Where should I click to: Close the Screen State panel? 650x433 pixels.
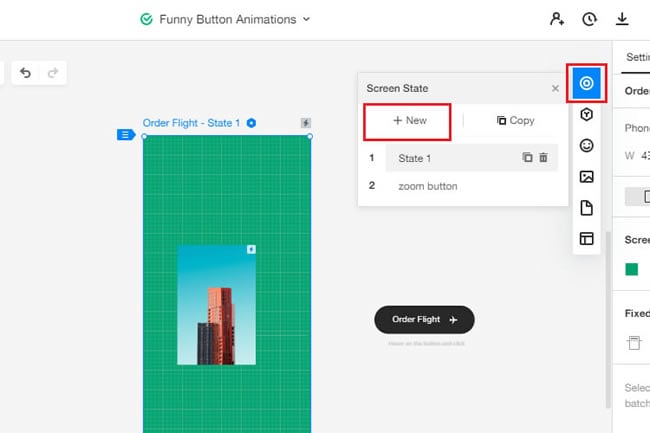(x=555, y=88)
